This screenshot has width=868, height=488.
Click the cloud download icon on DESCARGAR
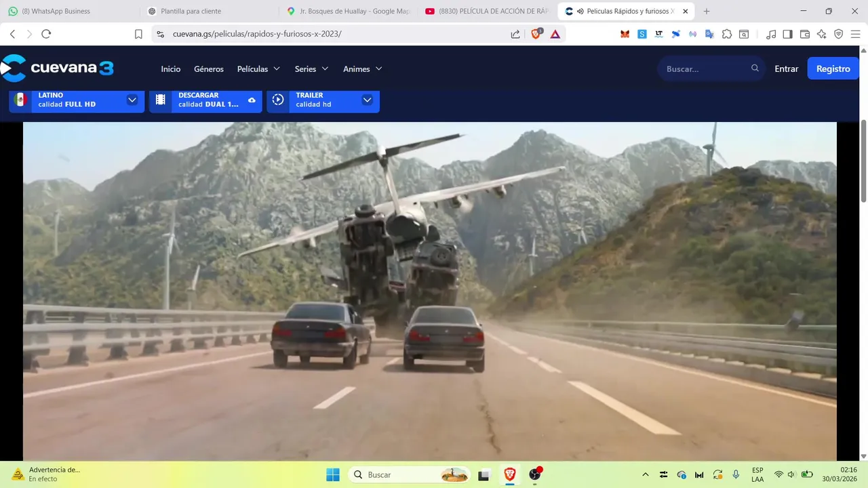point(252,100)
